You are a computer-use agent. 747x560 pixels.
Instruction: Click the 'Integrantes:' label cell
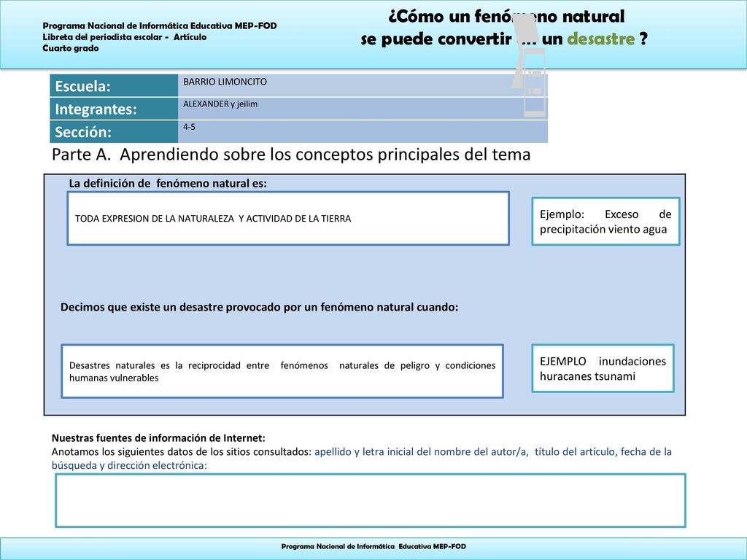[x=114, y=109]
